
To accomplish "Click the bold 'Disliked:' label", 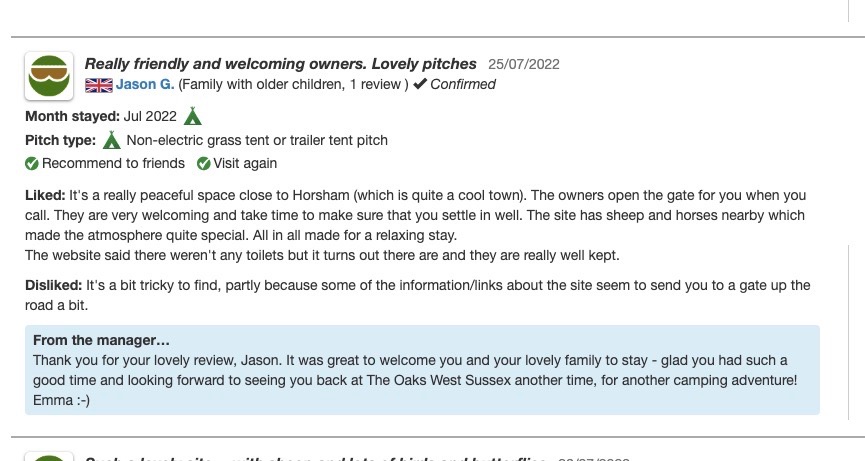I will pos(54,286).
